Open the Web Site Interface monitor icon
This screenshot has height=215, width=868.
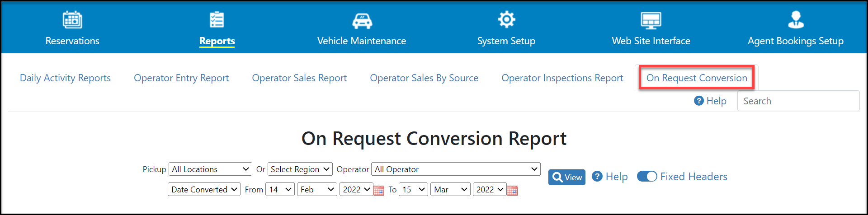(x=651, y=20)
